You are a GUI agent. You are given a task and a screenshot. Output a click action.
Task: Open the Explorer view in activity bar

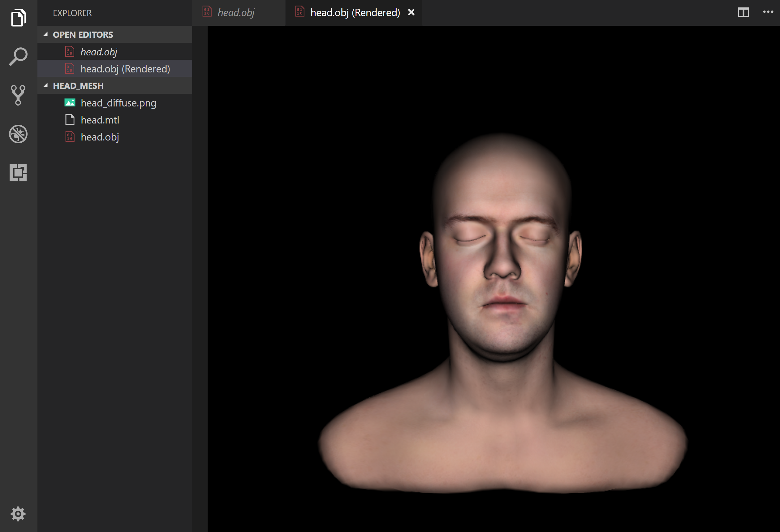18,17
